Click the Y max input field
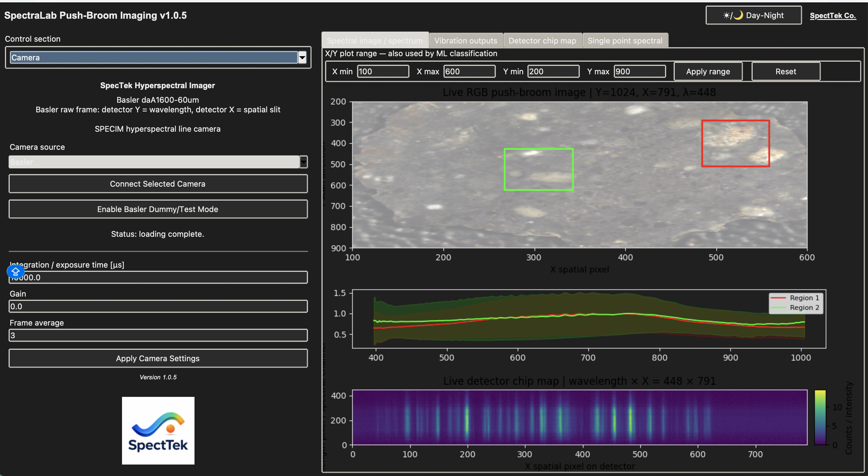868x476 pixels. coord(640,71)
